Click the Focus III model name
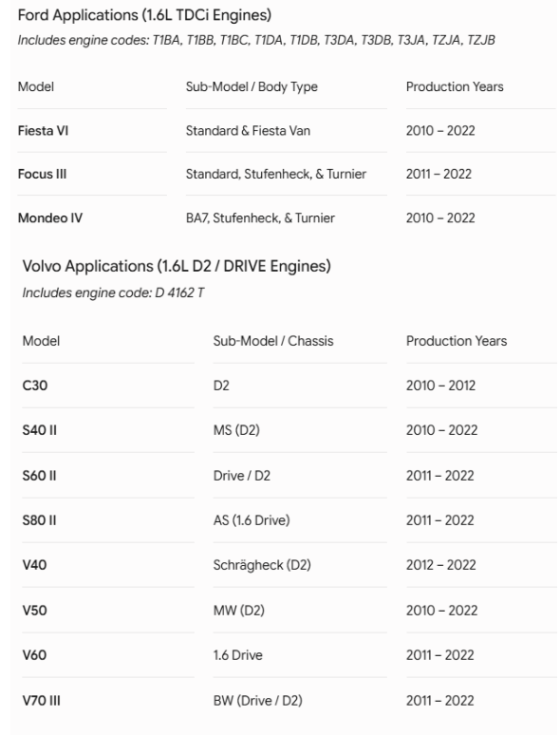Image resolution: width=560 pixels, height=735 pixels. [42, 174]
